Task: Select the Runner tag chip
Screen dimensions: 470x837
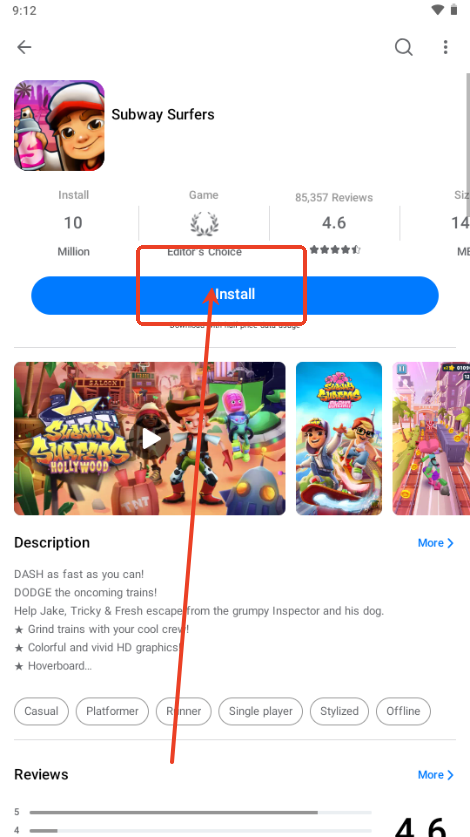Action: click(184, 711)
